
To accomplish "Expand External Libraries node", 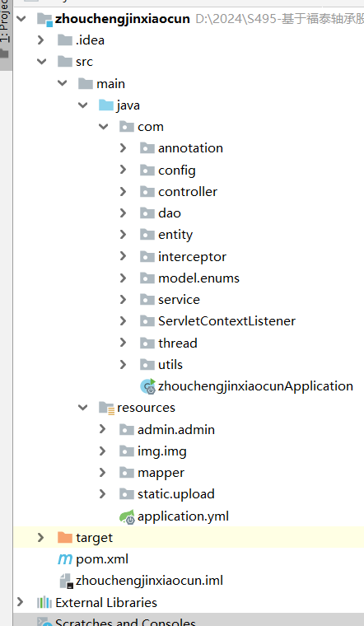I will coord(20,602).
